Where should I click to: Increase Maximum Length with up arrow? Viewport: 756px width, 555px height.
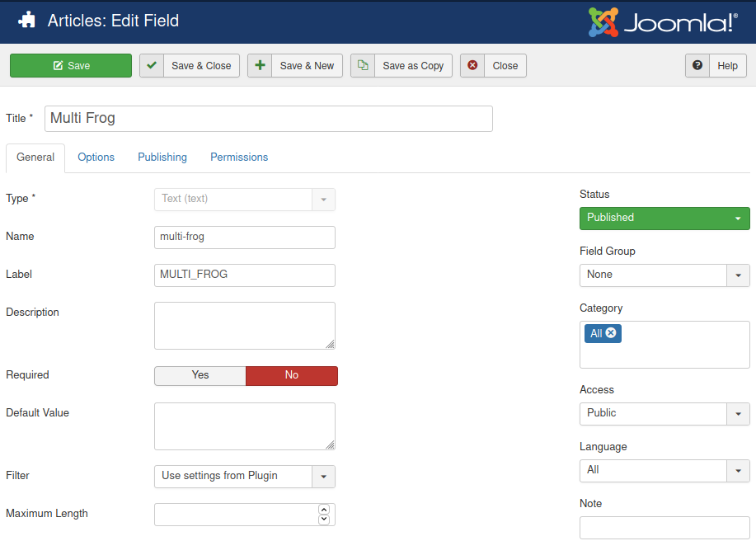(x=324, y=510)
